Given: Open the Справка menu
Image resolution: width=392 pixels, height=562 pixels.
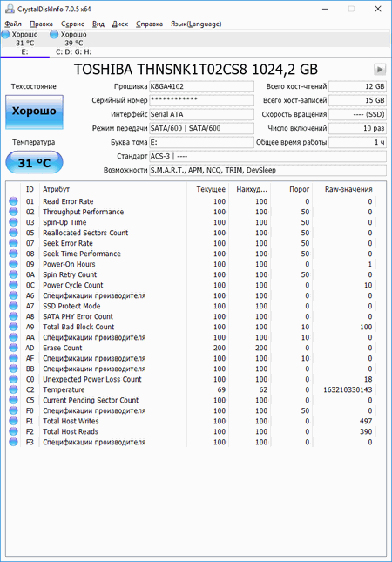Looking at the screenshot, I should pos(150,24).
